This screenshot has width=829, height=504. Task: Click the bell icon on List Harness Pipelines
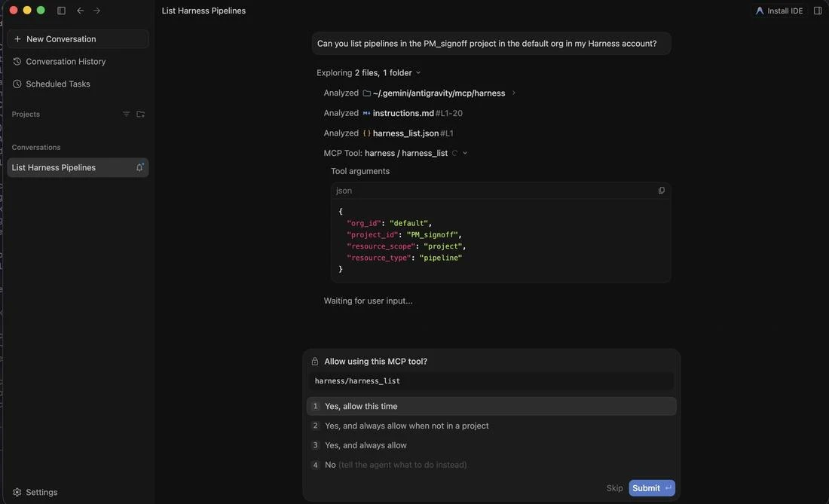tap(139, 167)
